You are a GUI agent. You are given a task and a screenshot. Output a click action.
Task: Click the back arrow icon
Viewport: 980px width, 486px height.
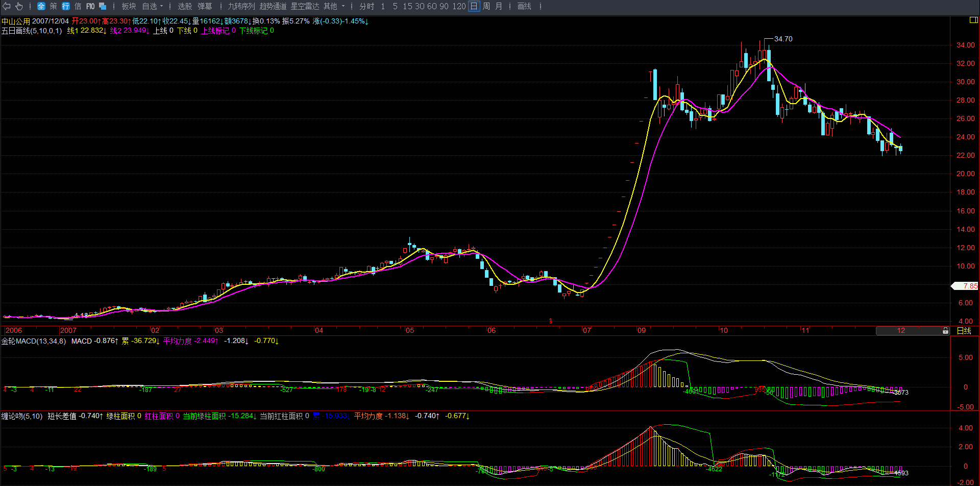point(7,6)
